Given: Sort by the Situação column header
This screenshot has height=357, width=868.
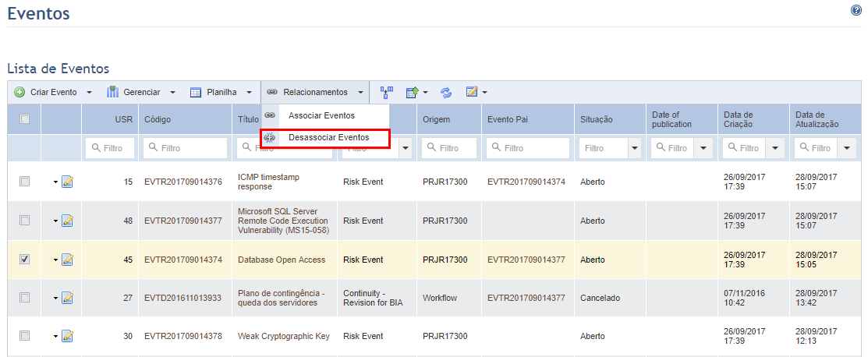Looking at the screenshot, I should pyautogui.click(x=597, y=119).
